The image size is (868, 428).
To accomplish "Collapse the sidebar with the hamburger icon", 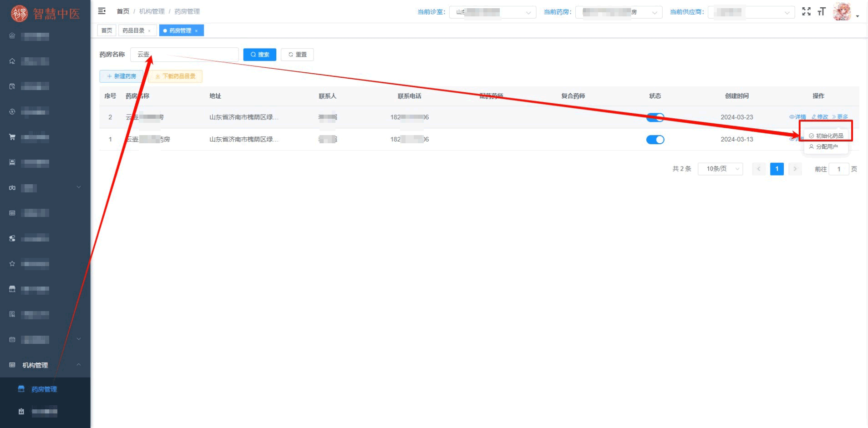I will point(102,11).
